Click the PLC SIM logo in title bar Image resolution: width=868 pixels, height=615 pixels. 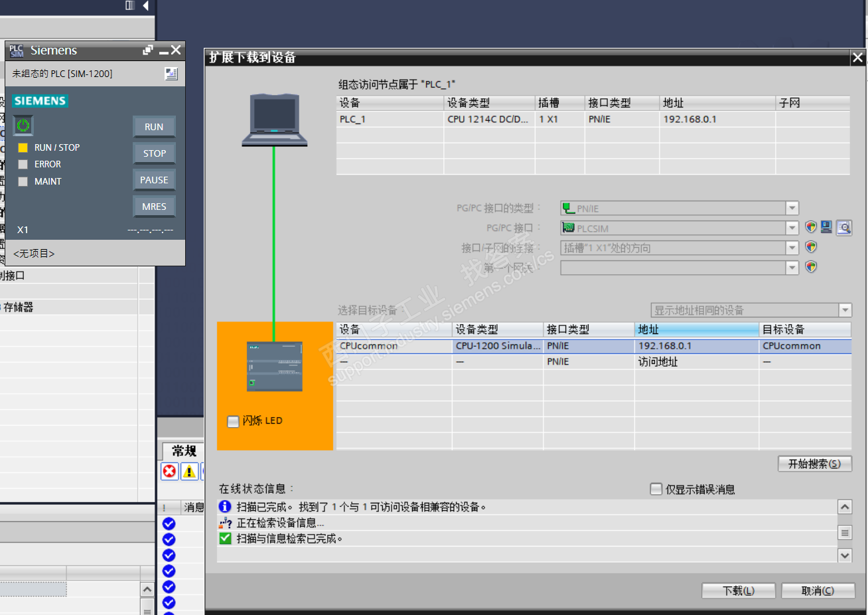(x=17, y=50)
